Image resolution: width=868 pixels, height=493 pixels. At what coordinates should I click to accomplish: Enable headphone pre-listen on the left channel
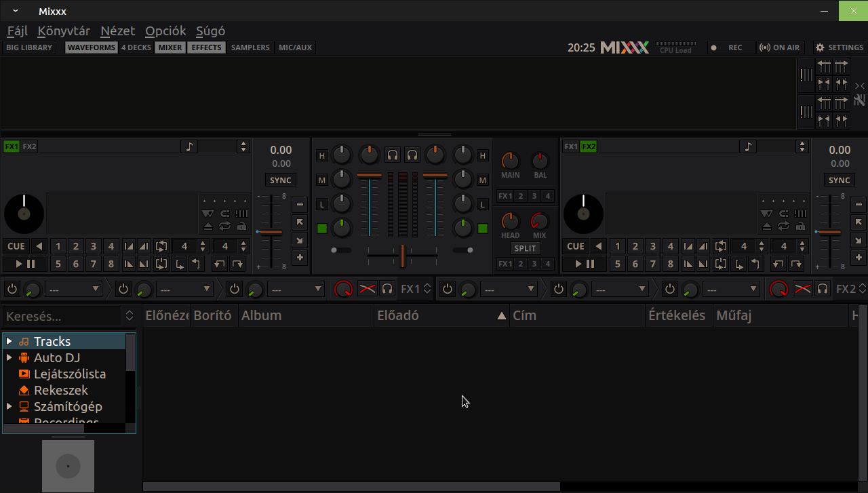pos(392,155)
